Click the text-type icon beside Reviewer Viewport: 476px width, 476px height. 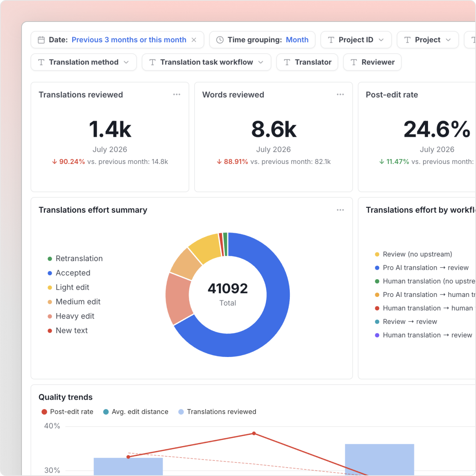(x=354, y=62)
